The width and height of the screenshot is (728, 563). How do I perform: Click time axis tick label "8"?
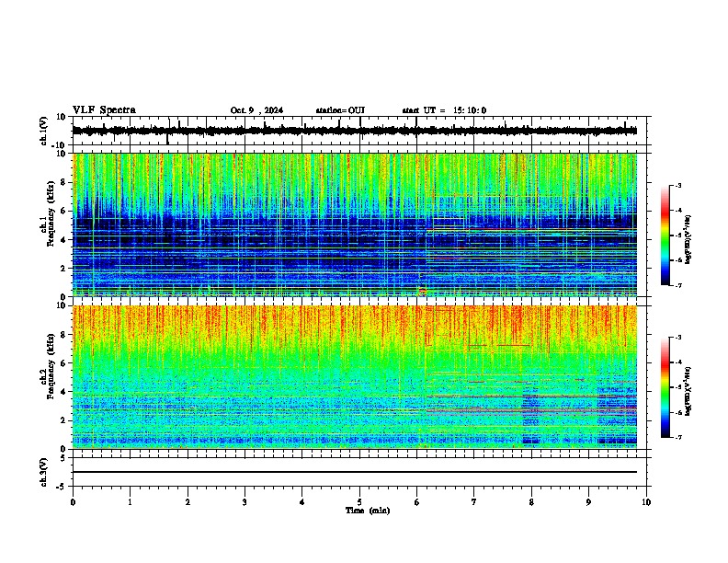point(531,502)
